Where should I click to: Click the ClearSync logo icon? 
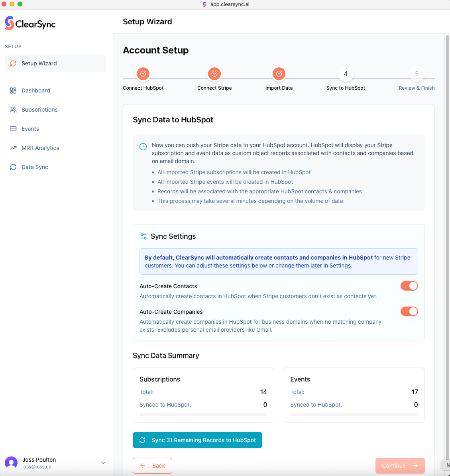tap(10, 23)
